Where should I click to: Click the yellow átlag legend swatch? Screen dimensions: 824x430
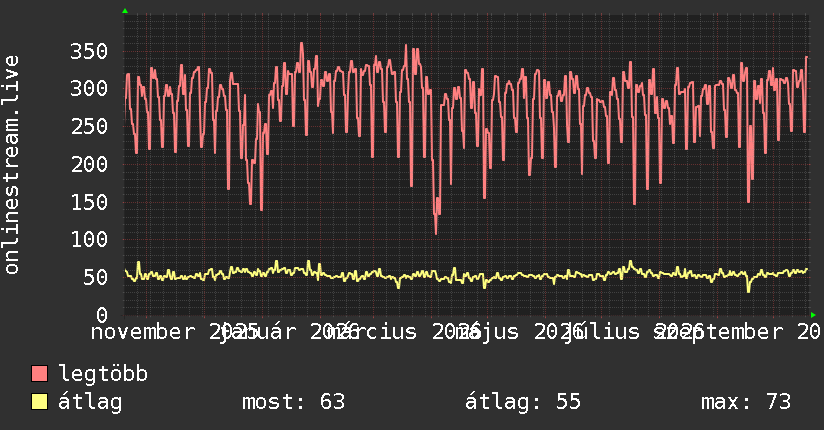pos(39,402)
